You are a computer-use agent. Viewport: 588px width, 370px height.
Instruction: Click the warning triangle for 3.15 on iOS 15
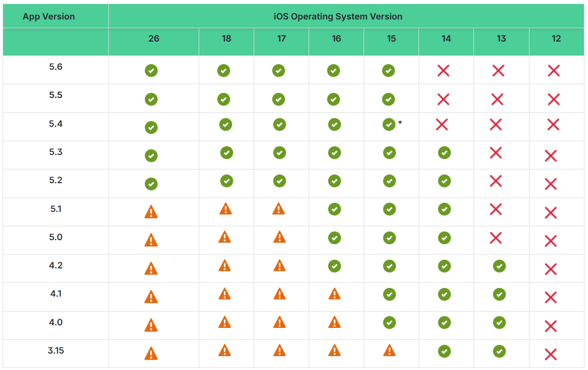click(389, 350)
